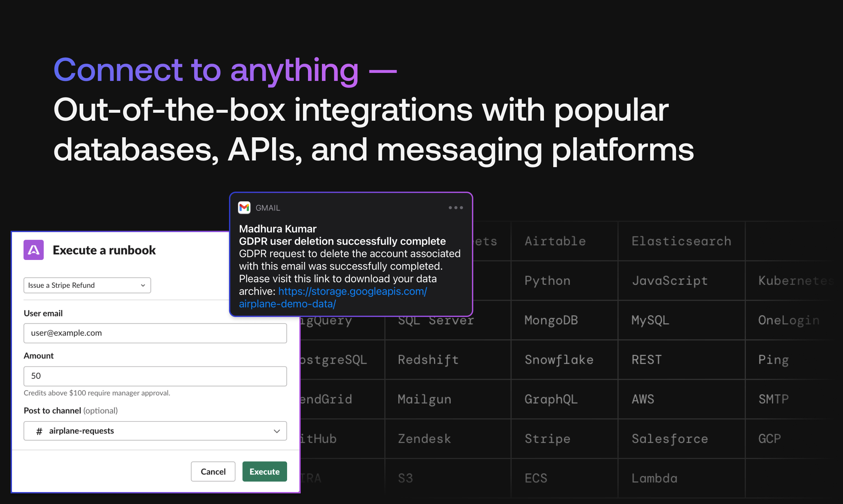
Task: Select the REST integration cell
Action: coord(681,360)
